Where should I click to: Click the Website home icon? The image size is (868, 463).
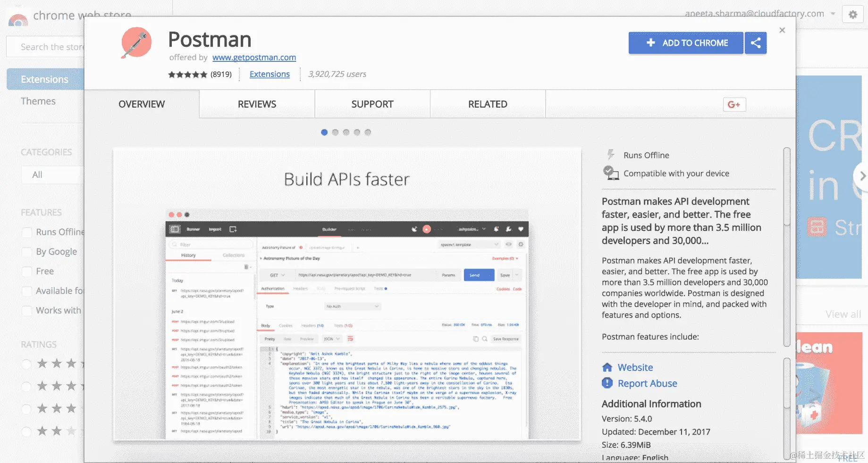[607, 367]
